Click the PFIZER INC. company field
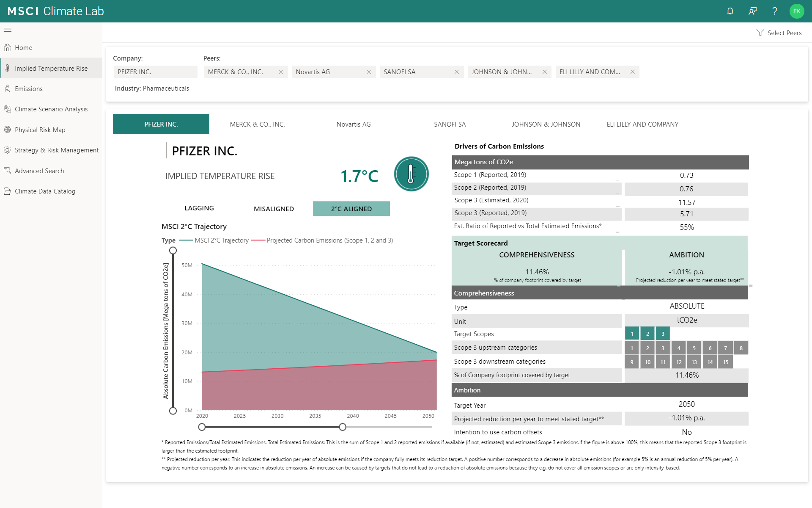The height and width of the screenshot is (508, 812). point(156,72)
